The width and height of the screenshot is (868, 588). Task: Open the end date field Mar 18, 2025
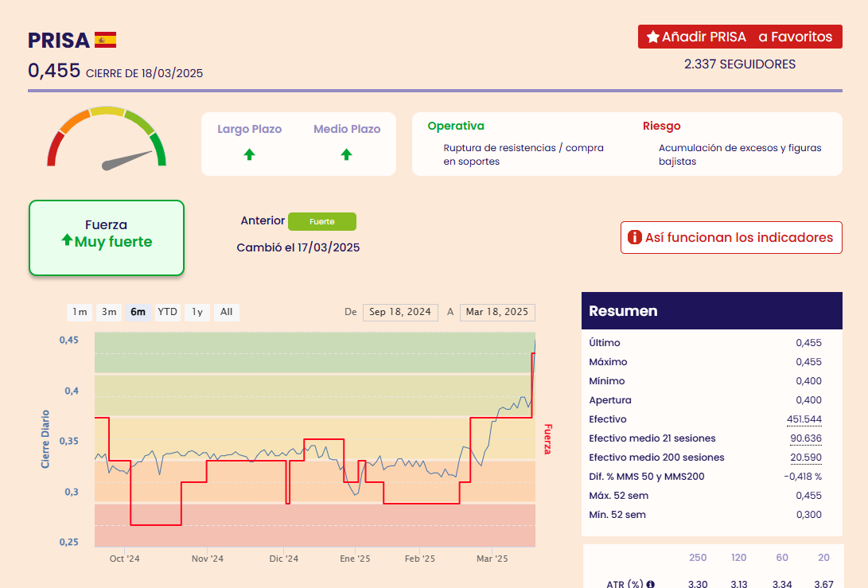(497, 312)
